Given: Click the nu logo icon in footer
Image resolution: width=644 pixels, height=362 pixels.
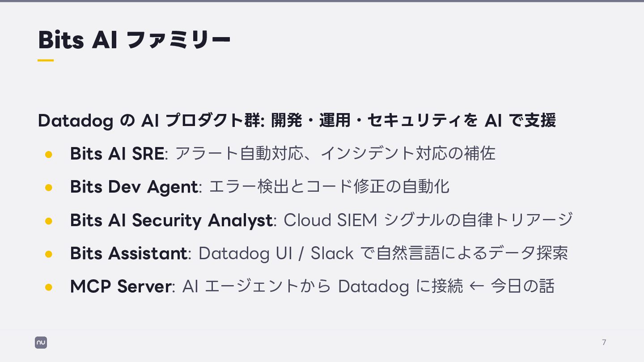Looking at the screenshot, I should (x=41, y=343).
